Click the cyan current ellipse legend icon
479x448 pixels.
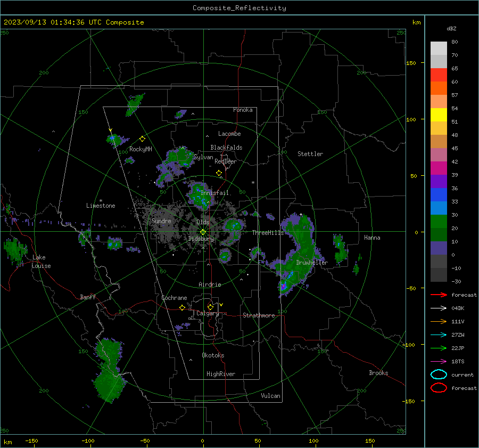click(x=439, y=374)
